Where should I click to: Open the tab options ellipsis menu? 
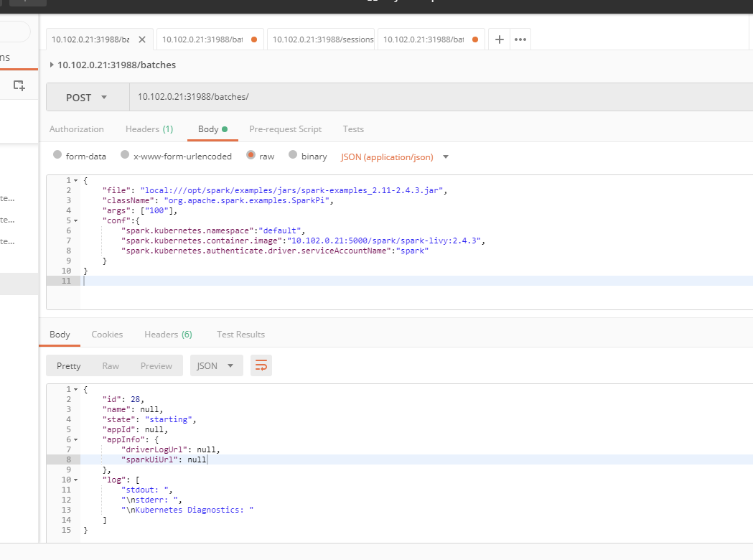pos(520,39)
